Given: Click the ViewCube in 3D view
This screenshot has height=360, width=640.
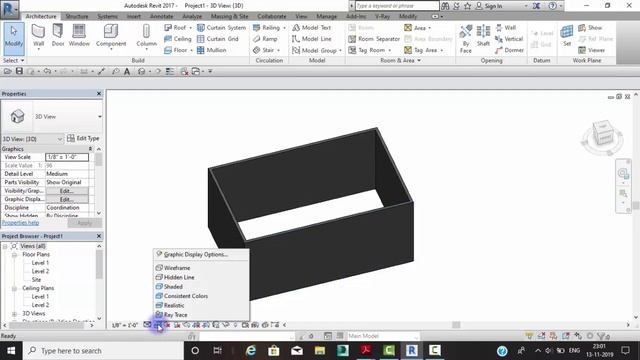Looking at the screenshot, I should coord(603,134).
